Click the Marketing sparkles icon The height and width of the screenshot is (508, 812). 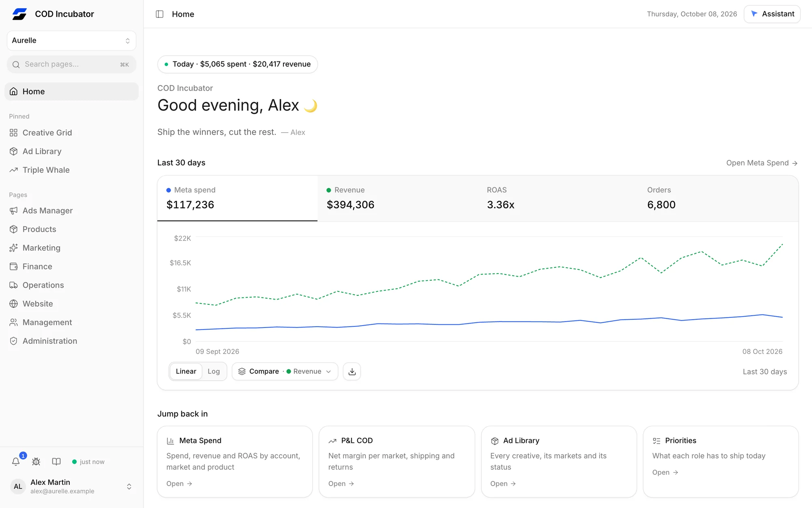pyautogui.click(x=13, y=248)
